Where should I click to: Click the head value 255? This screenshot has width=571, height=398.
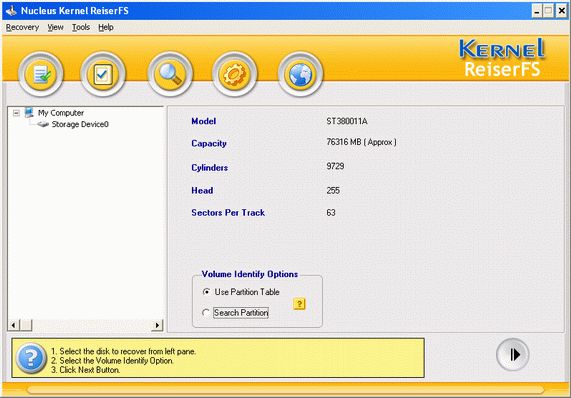click(x=333, y=190)
